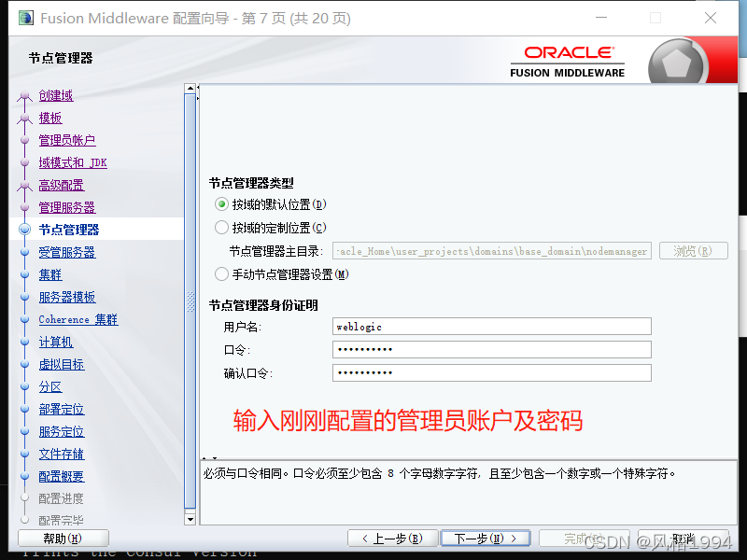Select 按域的默认位置(D) radio option
747x560 pixels.
[221, 204]
